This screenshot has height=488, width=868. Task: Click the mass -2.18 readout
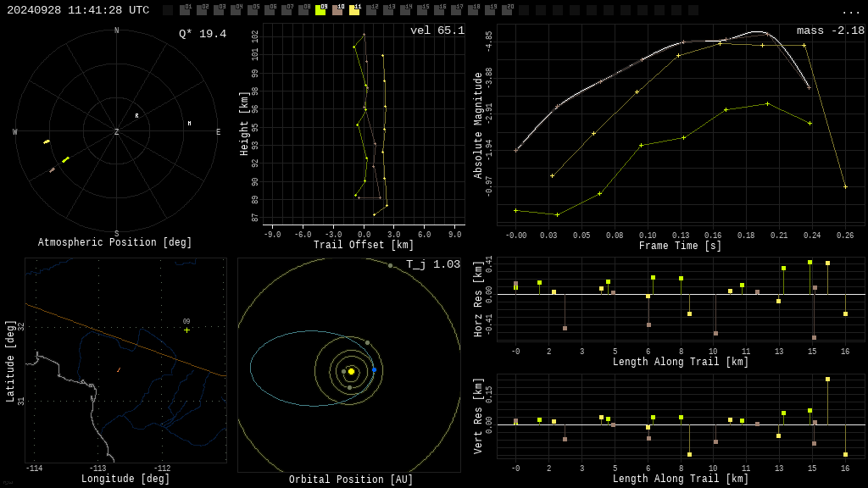click(x=831, y=30)
